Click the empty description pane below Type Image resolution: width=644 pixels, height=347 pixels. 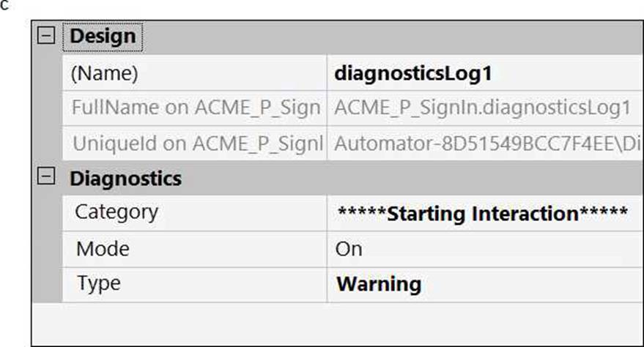coord(337,322)
